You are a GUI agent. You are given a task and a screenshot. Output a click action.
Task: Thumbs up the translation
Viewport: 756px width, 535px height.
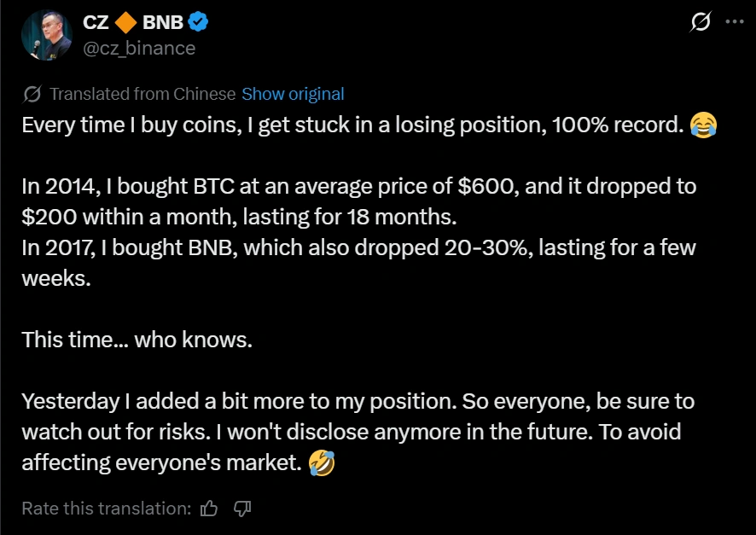point(209,508)
